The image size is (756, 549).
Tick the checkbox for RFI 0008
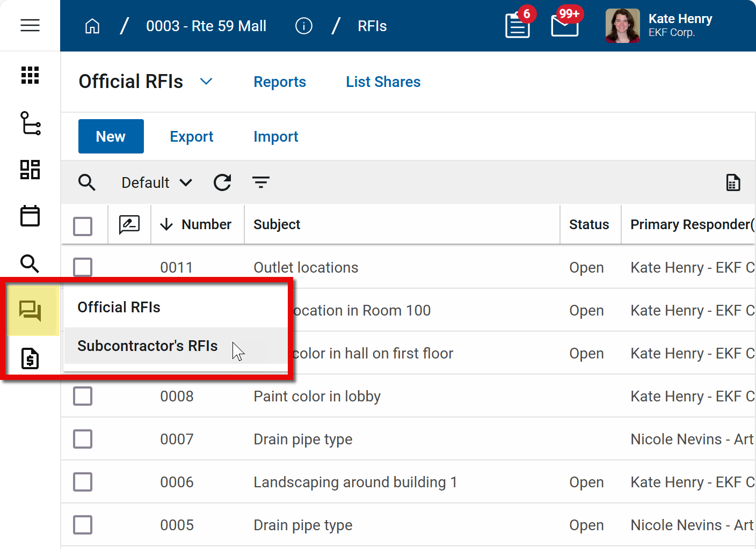[x=83, y=396]
